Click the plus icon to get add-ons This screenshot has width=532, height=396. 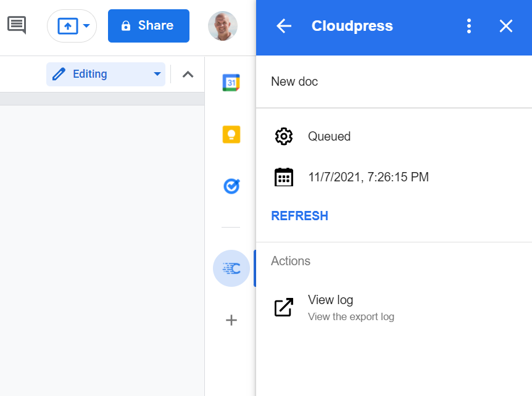click(231, 320)
